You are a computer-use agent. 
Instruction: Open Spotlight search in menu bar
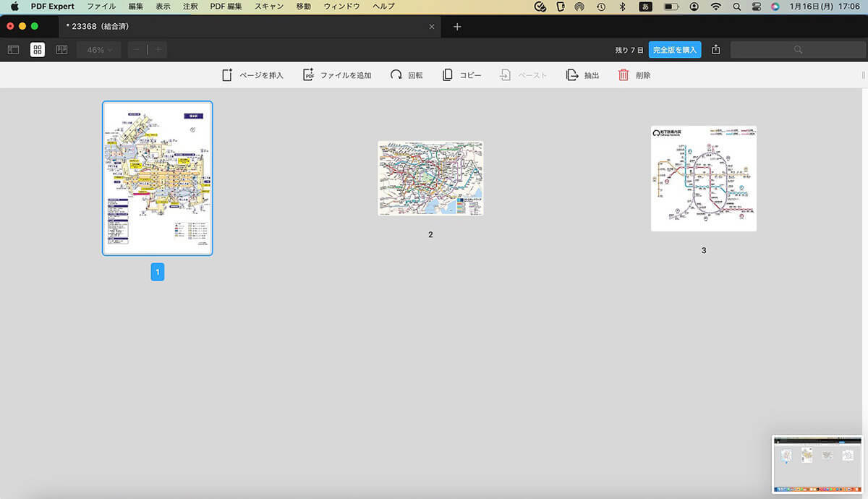pyautogui.click(x=736, y=7)
